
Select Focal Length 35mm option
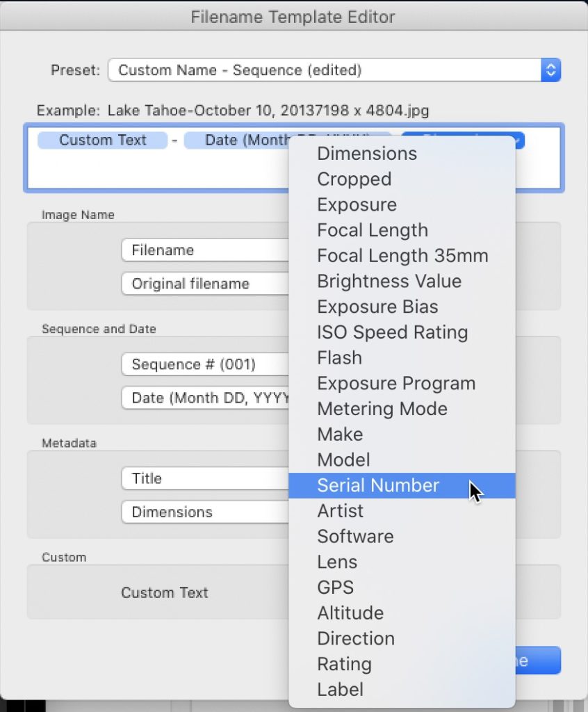[402, 256]
